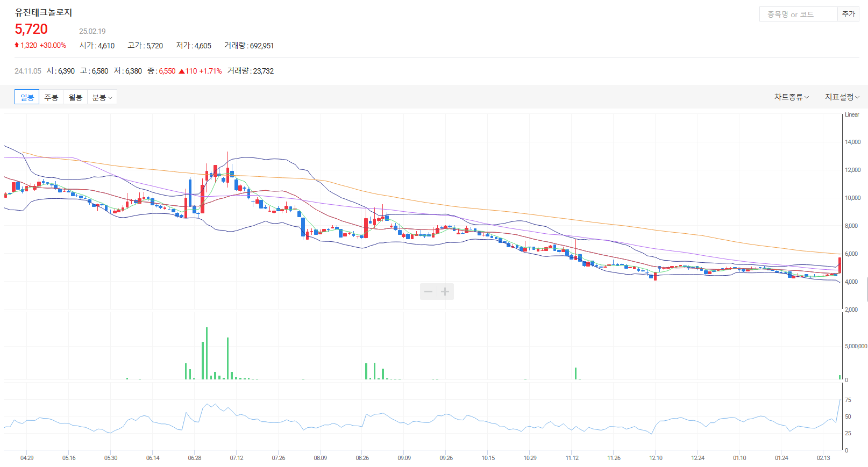Click the latest red candle at chart end
This screenshot has height=467, width=868.
pyautogui.click(x=839, y=265)
